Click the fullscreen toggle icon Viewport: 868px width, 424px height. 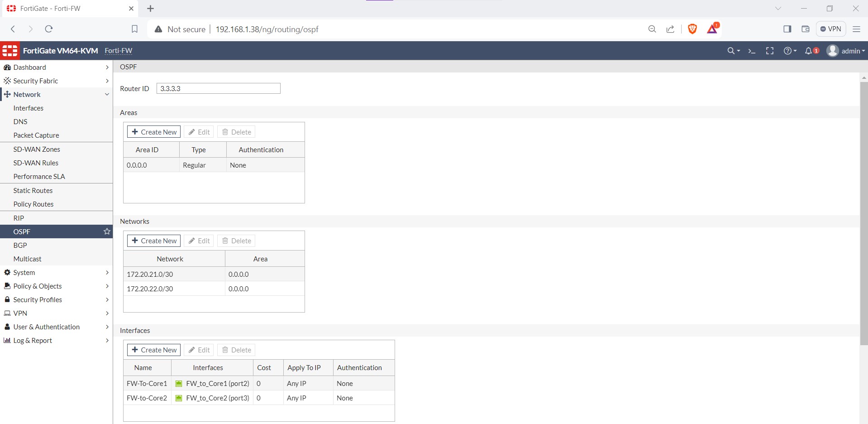pyautogui.click(x=769, y=51)
